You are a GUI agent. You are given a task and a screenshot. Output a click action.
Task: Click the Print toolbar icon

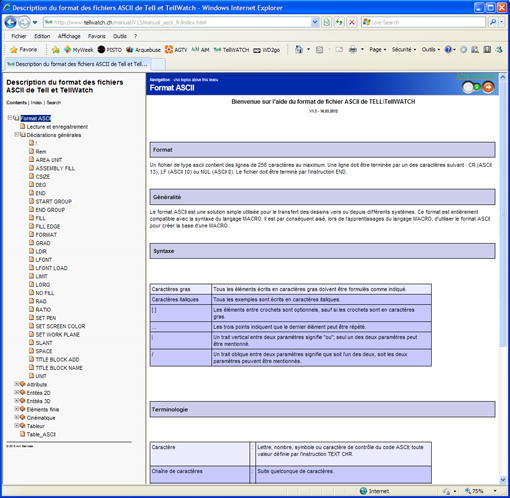(353, 50)
